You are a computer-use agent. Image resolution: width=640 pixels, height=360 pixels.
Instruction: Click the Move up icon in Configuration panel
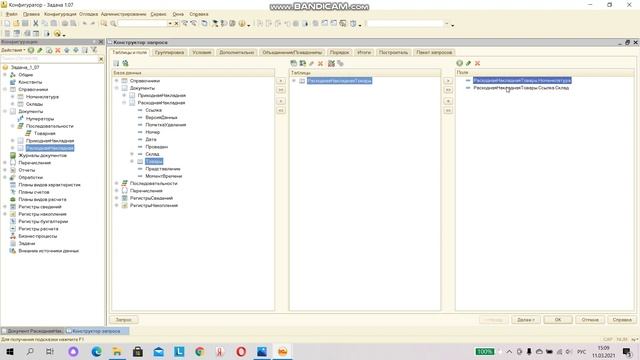67,50
